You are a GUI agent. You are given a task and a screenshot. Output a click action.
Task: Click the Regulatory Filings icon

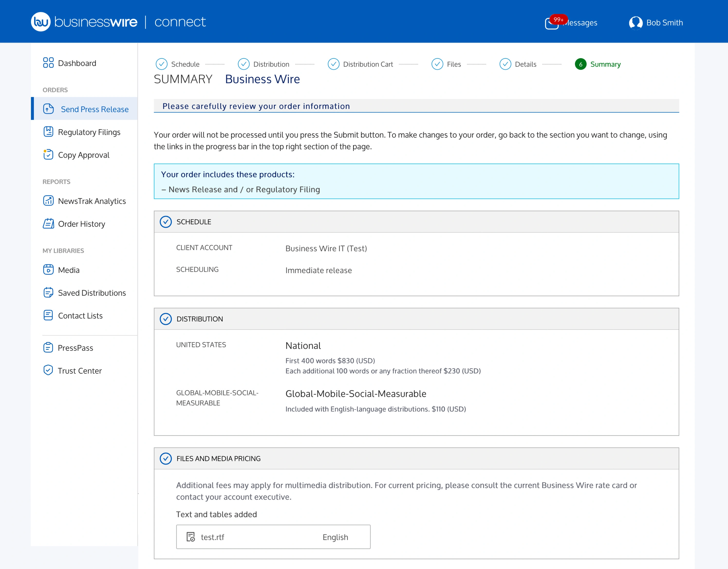point(48,132)
